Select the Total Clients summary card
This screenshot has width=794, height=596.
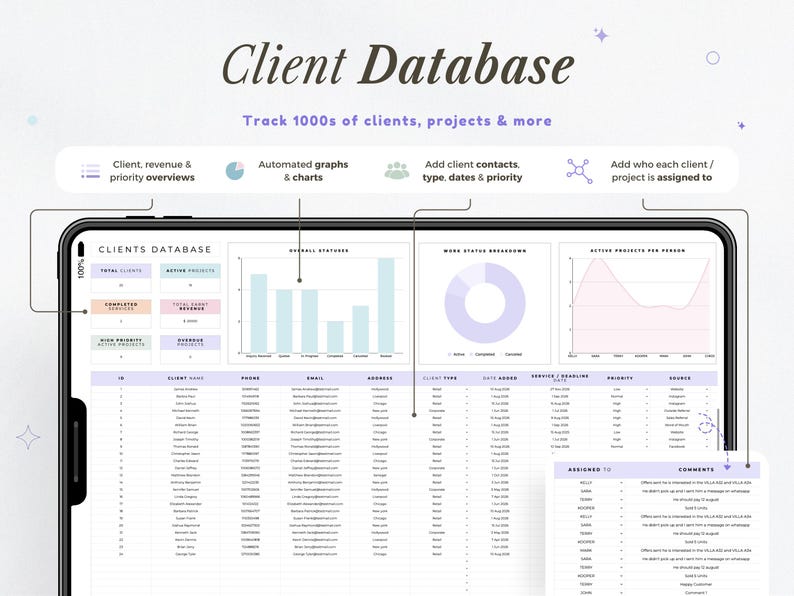(121, 277)
